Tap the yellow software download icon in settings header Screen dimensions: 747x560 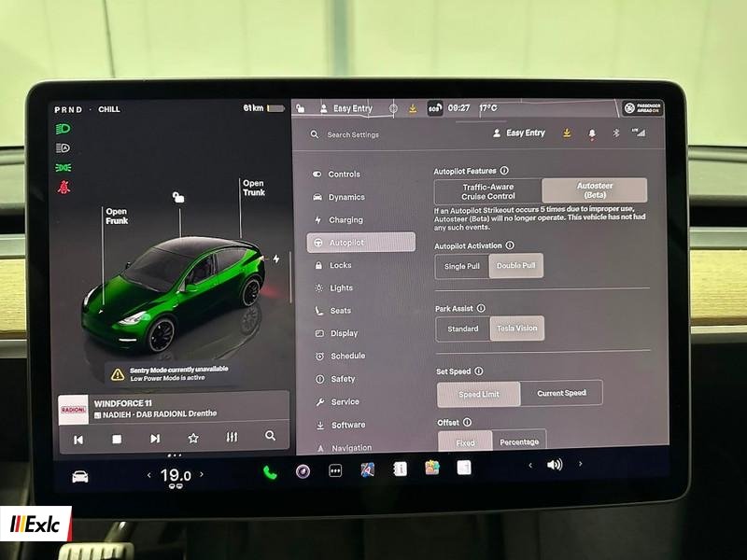[567, 133]
